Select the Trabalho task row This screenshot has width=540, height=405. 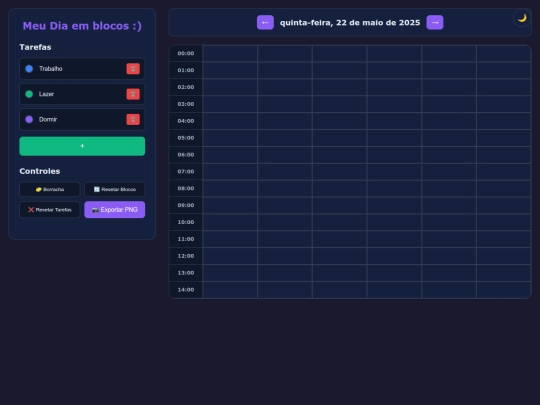click(x=82, y=69)
